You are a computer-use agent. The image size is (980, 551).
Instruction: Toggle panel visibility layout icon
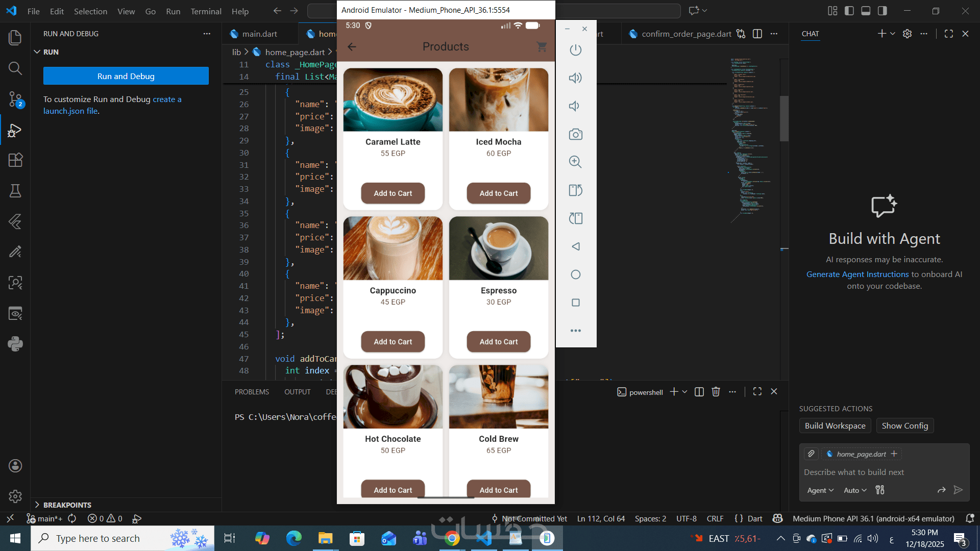pos(866,11)
